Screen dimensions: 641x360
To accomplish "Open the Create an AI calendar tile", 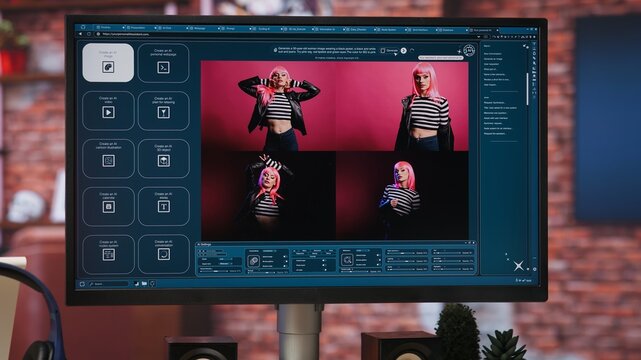I will click(x=108, y=206).
